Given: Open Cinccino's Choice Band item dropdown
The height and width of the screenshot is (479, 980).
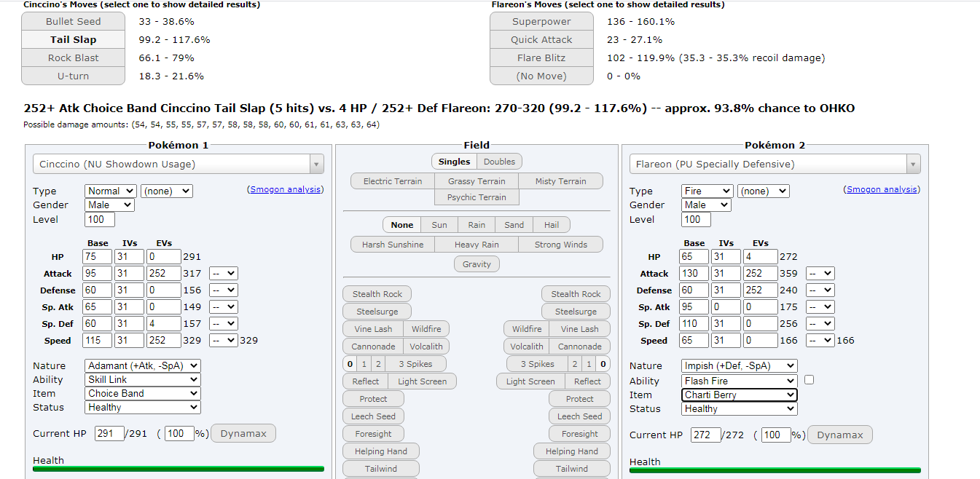Looking at the screenshot, I should tap(143, 393).
